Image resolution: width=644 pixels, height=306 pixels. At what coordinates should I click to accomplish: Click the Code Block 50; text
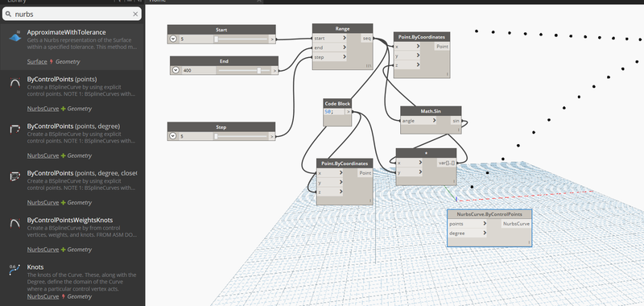[329, 112]
